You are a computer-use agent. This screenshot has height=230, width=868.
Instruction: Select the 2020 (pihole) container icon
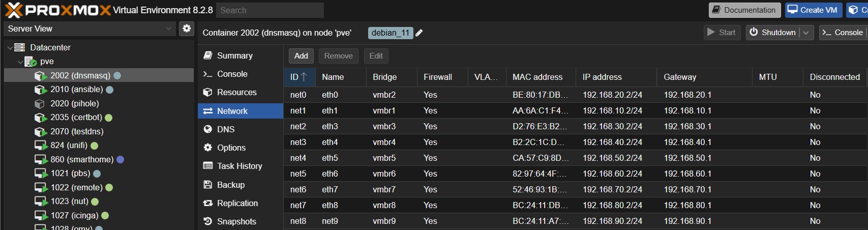tap(40, 104)
